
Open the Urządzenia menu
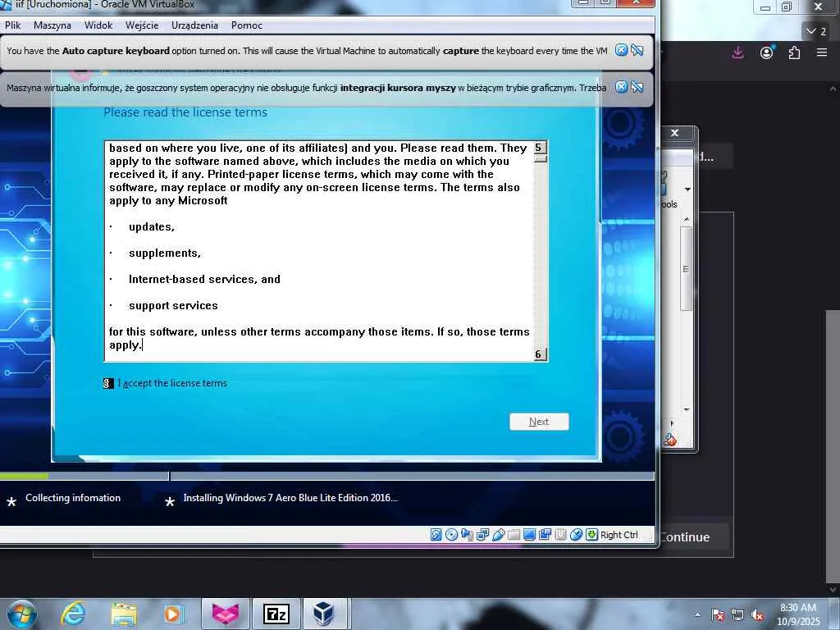tap(194, 25)
